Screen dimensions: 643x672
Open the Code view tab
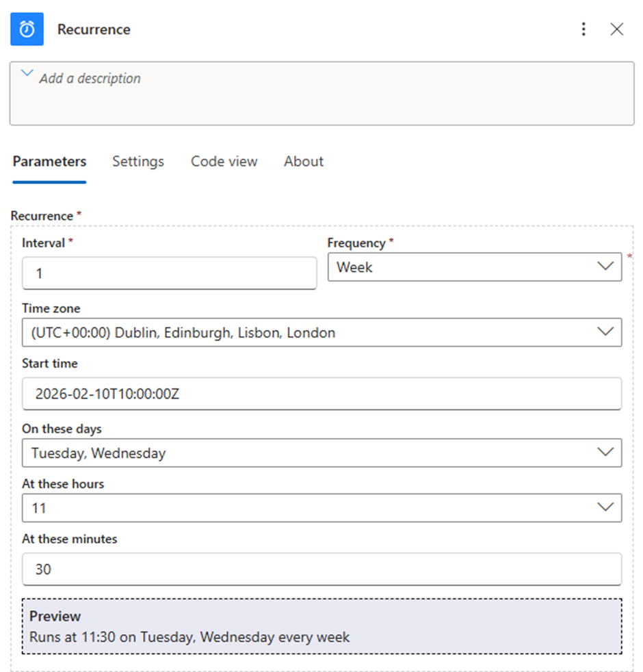(224, 162)
